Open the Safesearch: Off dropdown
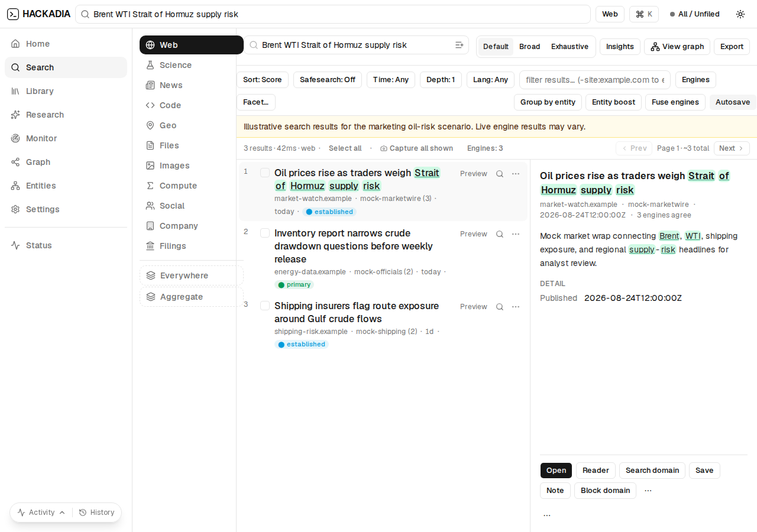The width and height of the screenshot is (757, 532). tap(328, 80)
